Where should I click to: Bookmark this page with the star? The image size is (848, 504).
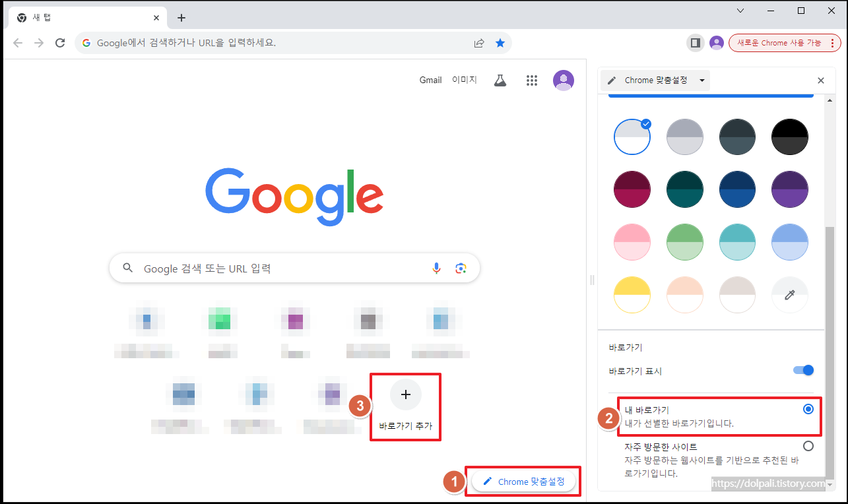pyautogui.click(x=500, y=42)
